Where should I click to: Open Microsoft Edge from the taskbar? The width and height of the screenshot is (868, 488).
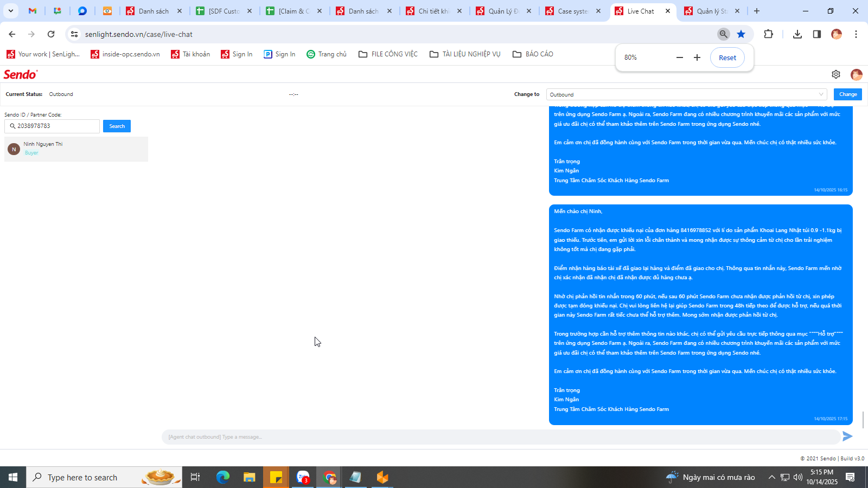[223, 477]
